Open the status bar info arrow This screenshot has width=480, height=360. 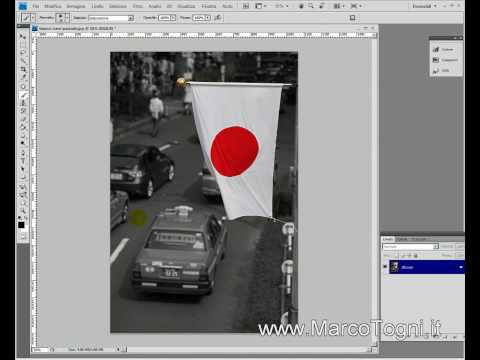tap(118, 350)
